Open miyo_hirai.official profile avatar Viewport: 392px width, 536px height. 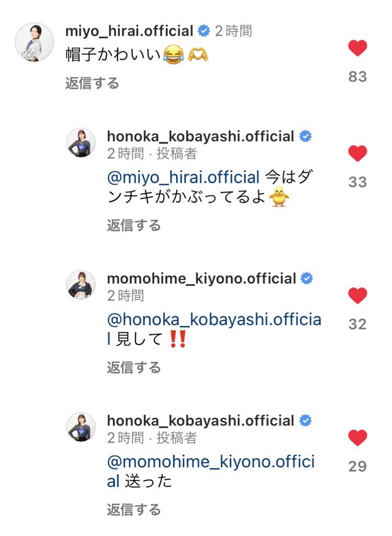point(34,42)
